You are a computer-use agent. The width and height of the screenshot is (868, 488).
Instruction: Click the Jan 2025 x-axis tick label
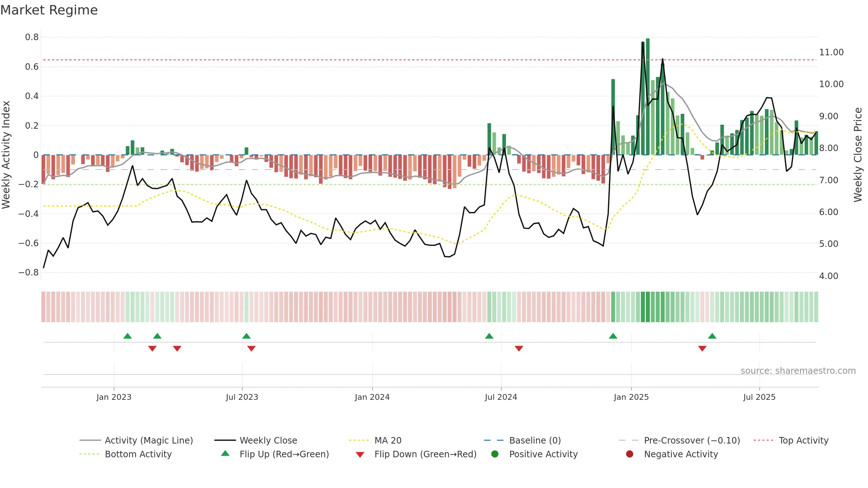click(631, 397)
